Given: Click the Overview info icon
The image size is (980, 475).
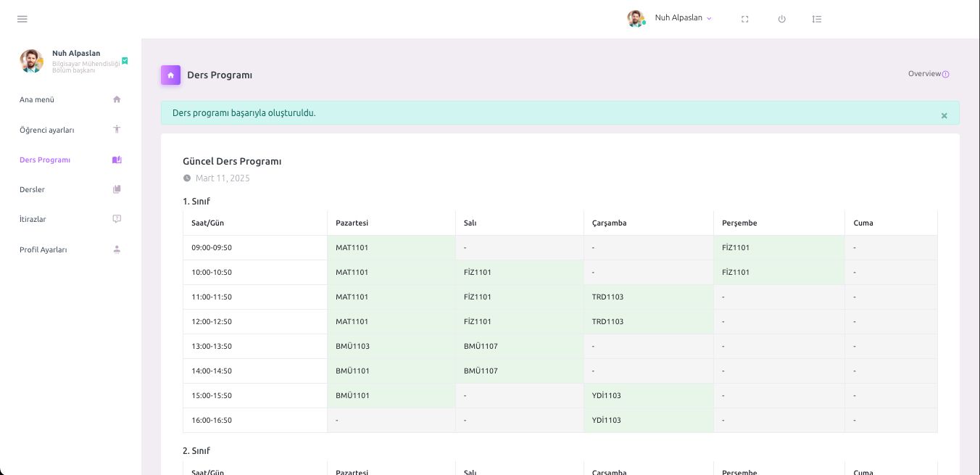Looking at the screenshot, I should click(946, 74).
